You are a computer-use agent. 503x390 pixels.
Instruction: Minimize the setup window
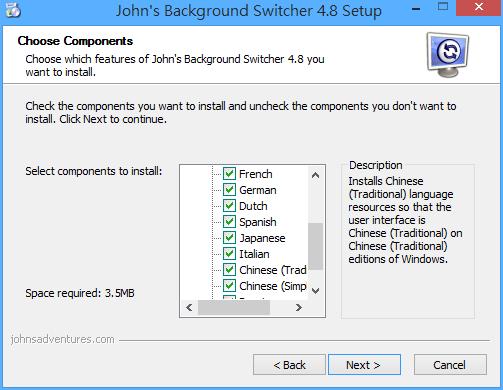(x=416, y=8)
